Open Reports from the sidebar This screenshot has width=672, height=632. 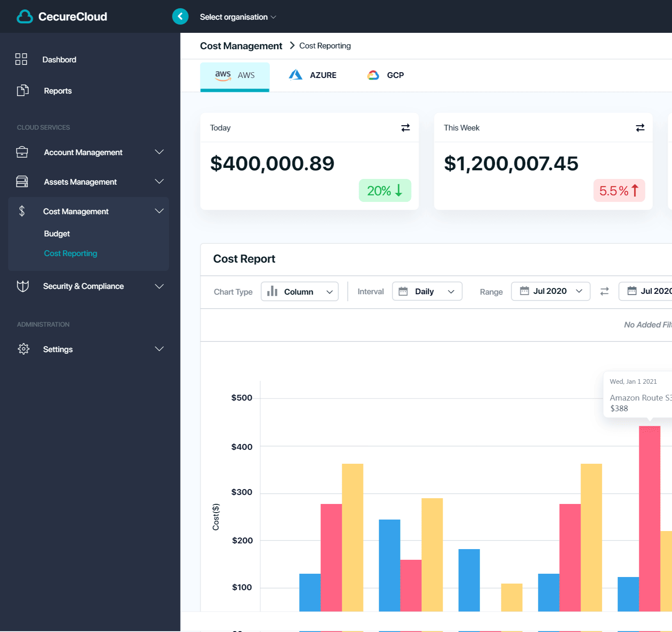pos(57,91)
